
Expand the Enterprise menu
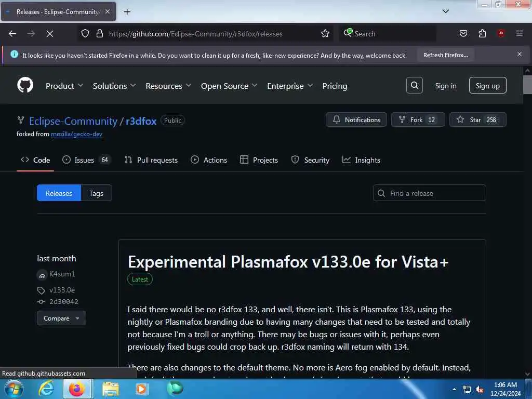click(290, 86)
